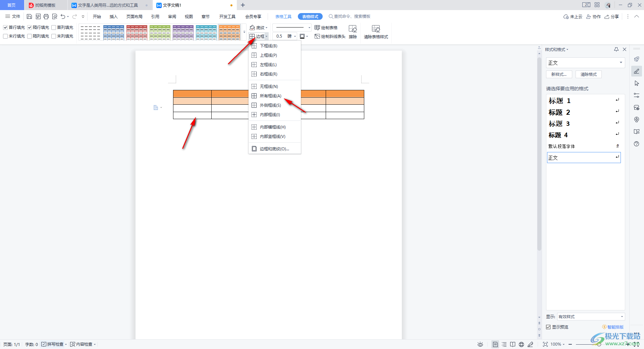The image size is (644, 349).
Task: Click the border color pen icon
Action: [x=302, y=36]
